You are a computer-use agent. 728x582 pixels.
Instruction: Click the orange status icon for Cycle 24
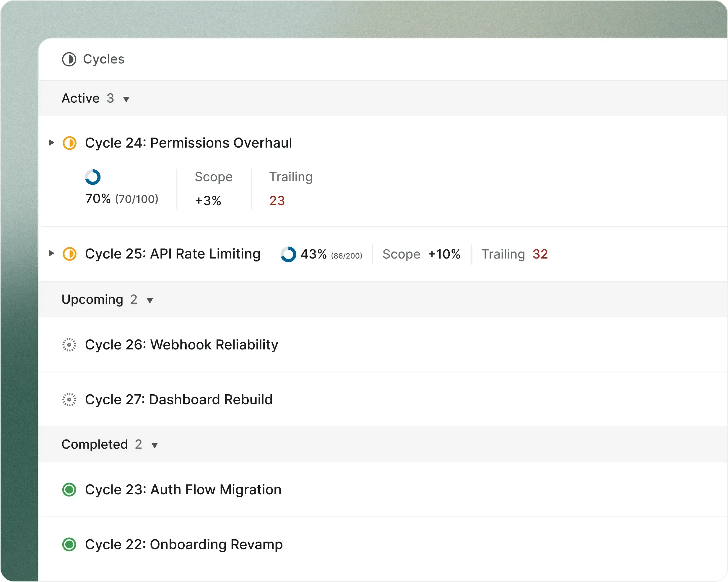pyautogui.click(x=69, y=143)
